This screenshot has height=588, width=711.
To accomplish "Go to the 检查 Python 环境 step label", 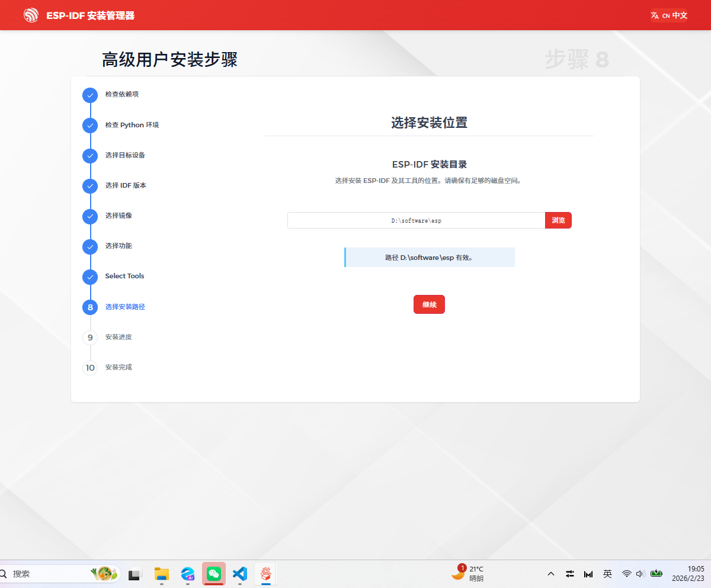I will (x=132, y=125).
